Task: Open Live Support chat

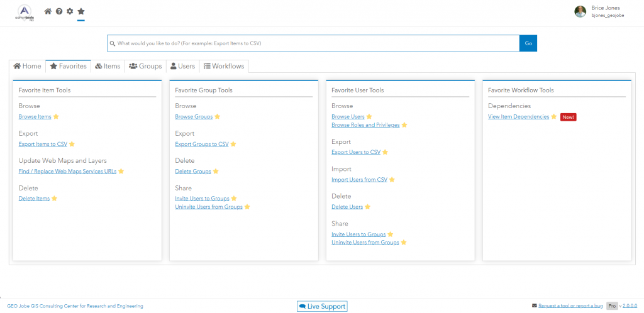Action: click(x=322, y=306)
